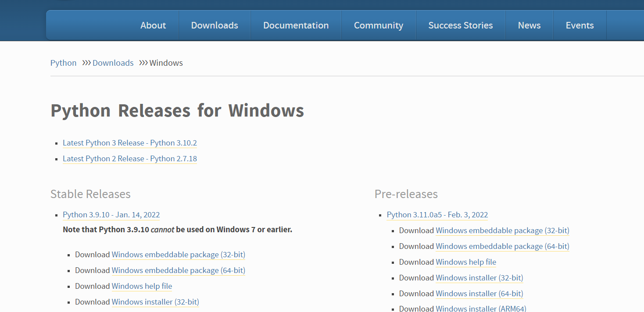This screenshot has height=312, width=644.
Task: Open the About menu
Action: 153,25
